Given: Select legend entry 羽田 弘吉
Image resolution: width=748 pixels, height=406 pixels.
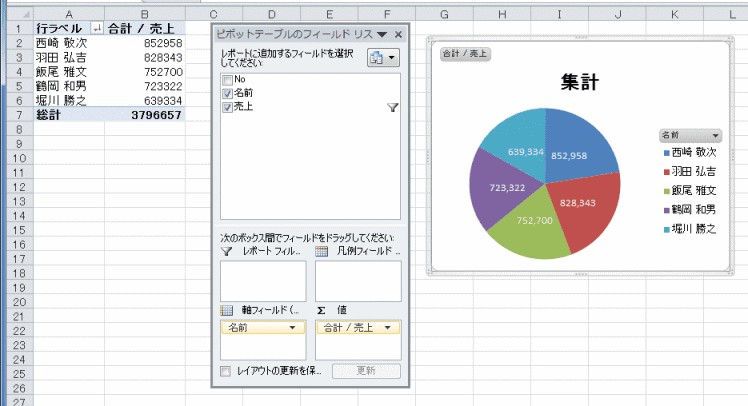Looking at the screenshot, I should click(690, 172).
